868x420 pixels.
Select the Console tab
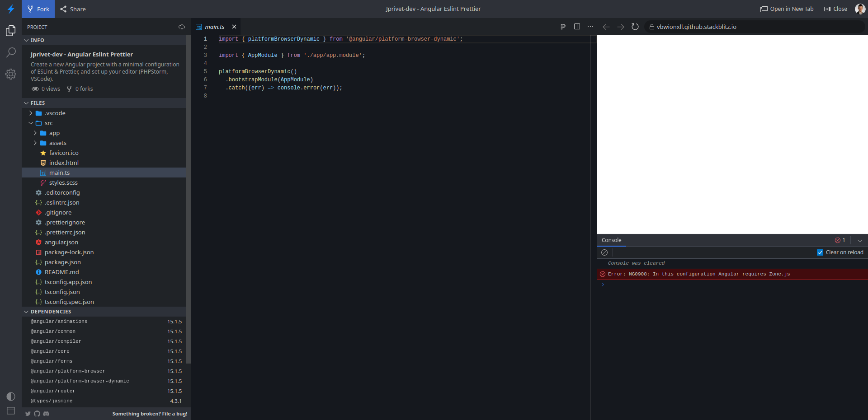point(612,240)
